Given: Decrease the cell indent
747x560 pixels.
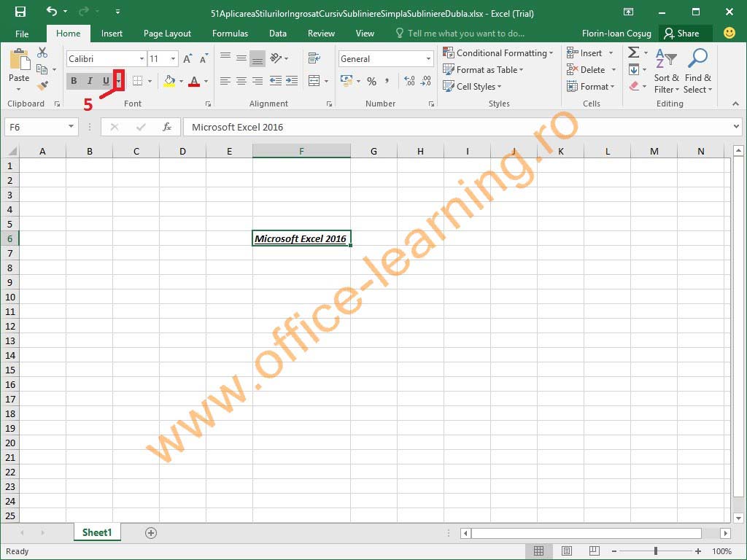Looking at the screenshot, I should [276, 81].
